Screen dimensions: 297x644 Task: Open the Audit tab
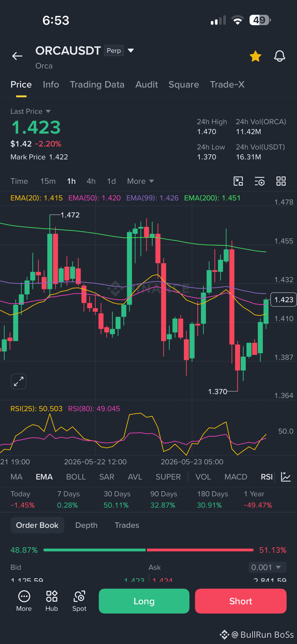(146, 85)
